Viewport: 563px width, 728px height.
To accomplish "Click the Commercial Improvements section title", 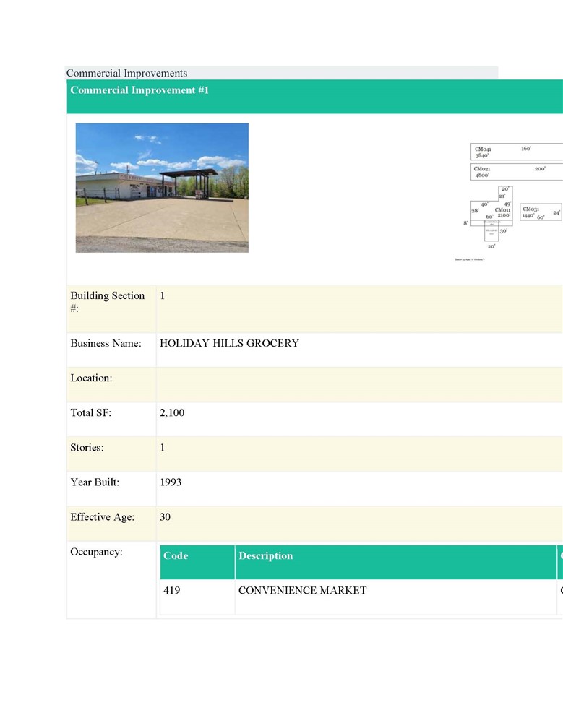I will (x=126, y=73).
